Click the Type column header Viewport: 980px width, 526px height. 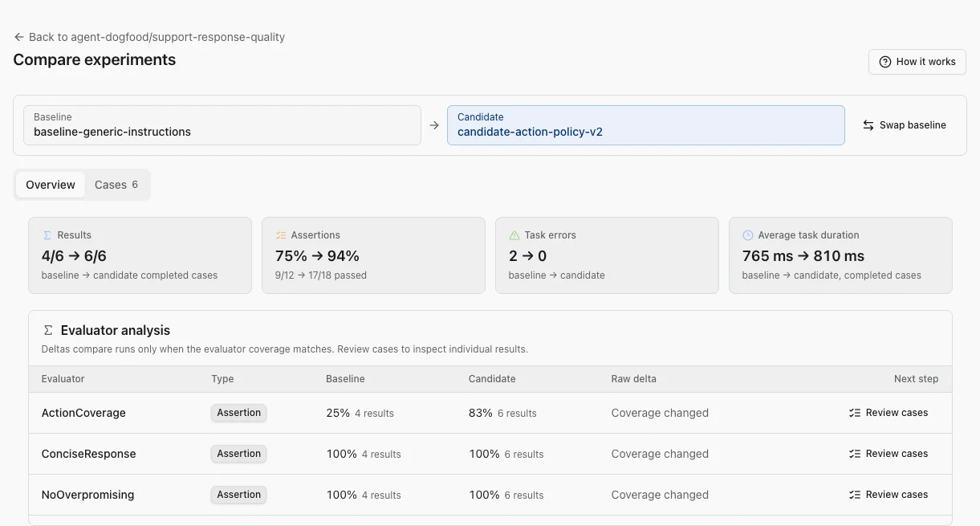pyautogui.click(x=222, y=379)
